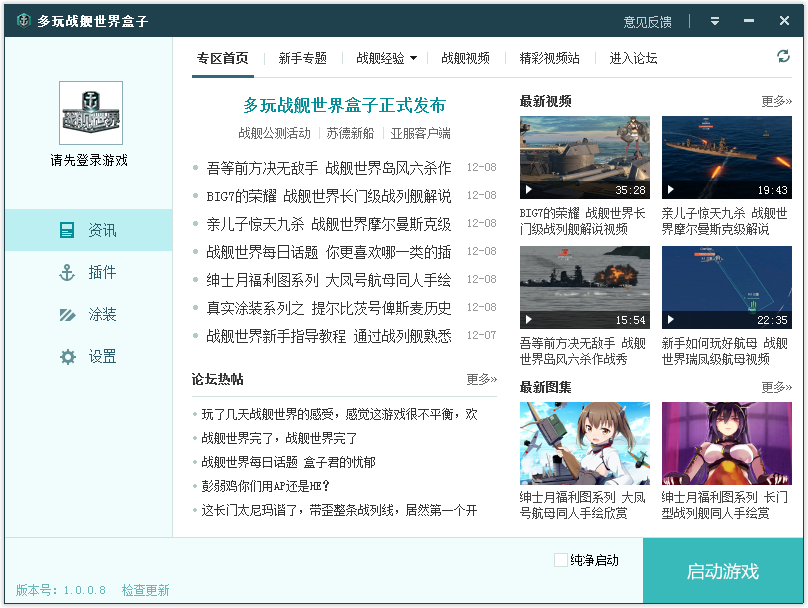Play the video thumbnail with 22:35 duration

(726, 287)
